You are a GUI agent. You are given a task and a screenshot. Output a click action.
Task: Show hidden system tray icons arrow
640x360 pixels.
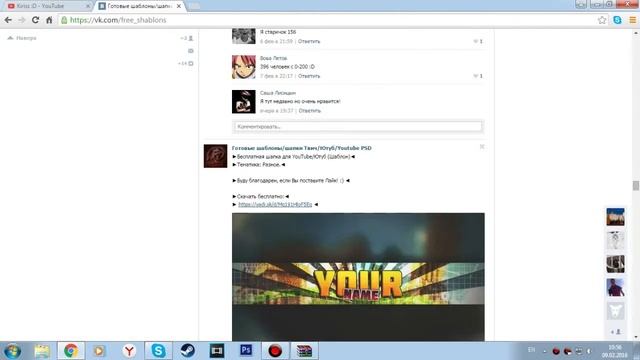tap(544, 351)
